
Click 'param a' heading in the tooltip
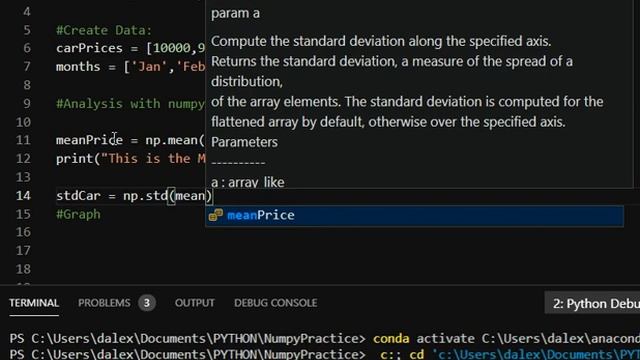pyautogui.click(x=235, y=13)
